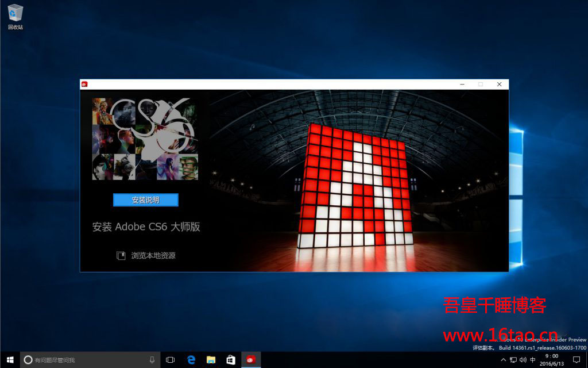The height and width of the screenshot is (368, 588).
Task: Click the Cortana 有问题尽管问我 search box
Action: pyautogui.click(x=86, y=360)
